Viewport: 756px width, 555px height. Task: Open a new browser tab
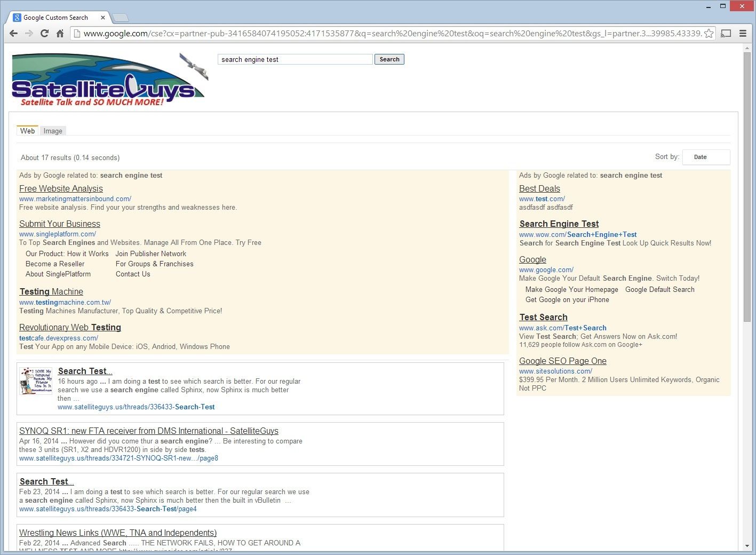click(121, 18)
